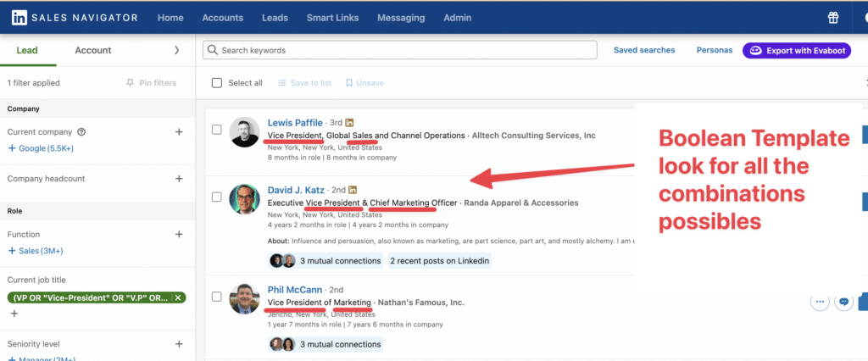The width and height of the screenshot is (868, 361).
Task: Open the Admin menu
Action: pos(458,18)
